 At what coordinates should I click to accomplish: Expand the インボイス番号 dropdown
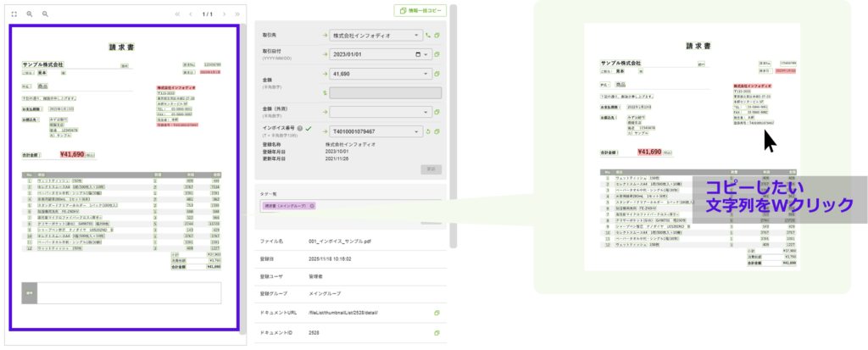416,131
